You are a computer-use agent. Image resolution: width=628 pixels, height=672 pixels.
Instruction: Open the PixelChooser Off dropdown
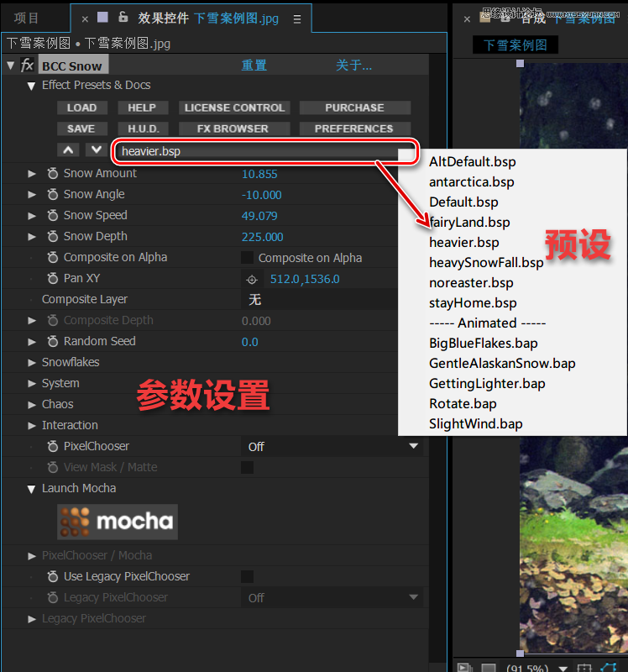pos(332,447)
